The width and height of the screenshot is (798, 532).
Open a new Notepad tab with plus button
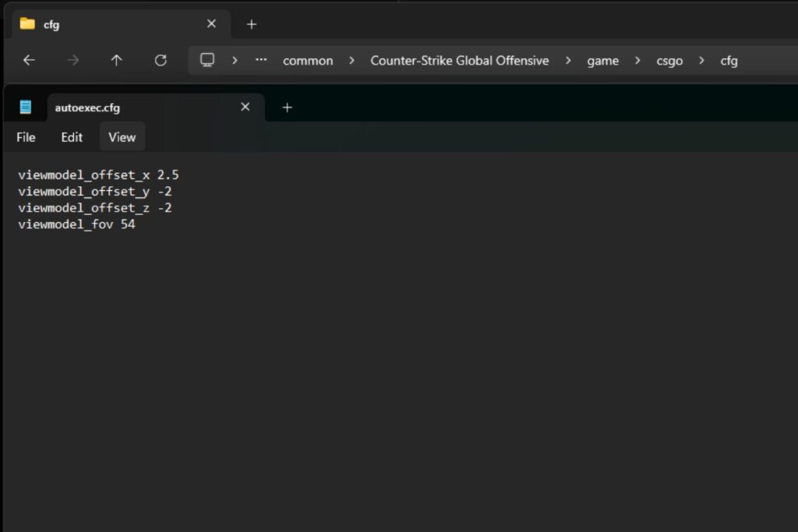click(x=288, y=107)
